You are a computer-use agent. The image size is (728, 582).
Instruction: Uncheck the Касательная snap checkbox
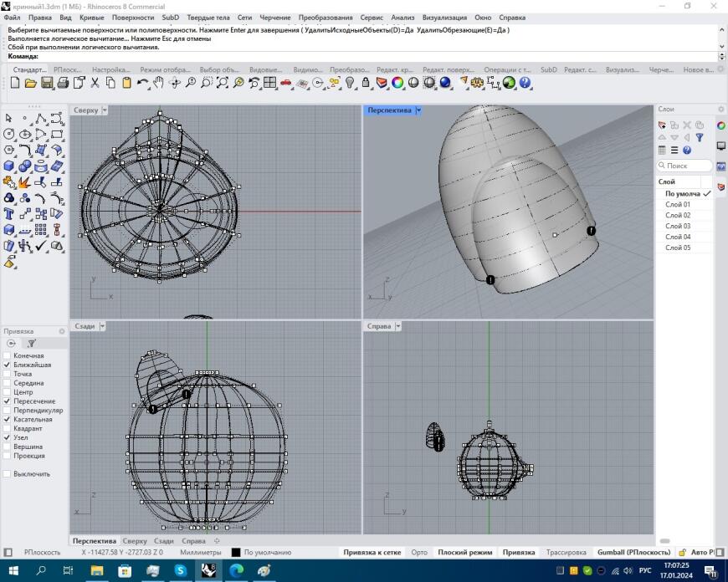point(7,419)
